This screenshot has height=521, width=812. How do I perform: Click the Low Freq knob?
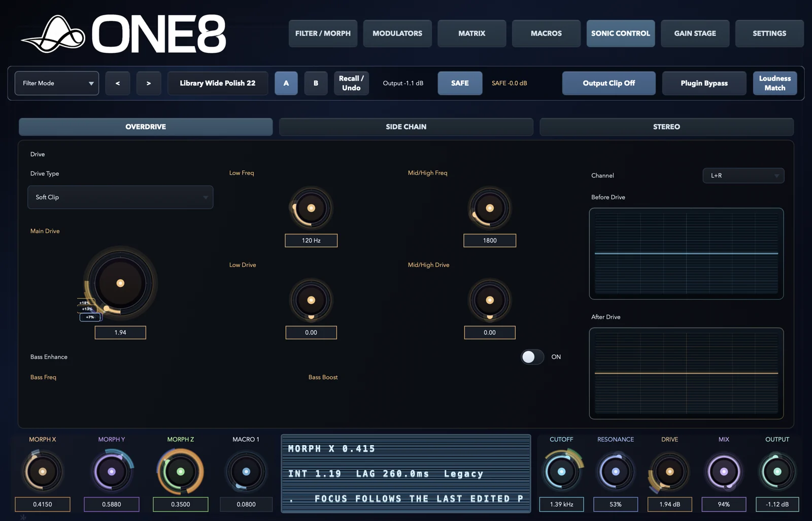[311, 208]
